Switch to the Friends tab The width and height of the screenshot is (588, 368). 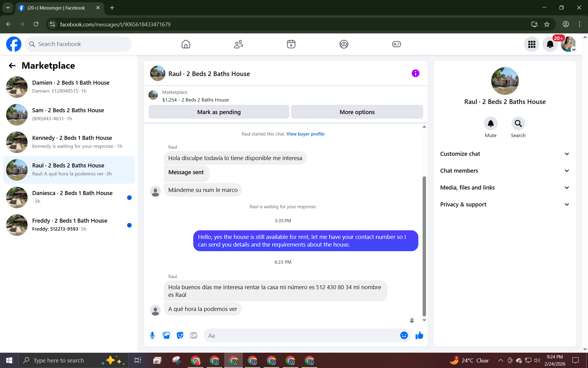pyautogui.click(x=239, y=44)
